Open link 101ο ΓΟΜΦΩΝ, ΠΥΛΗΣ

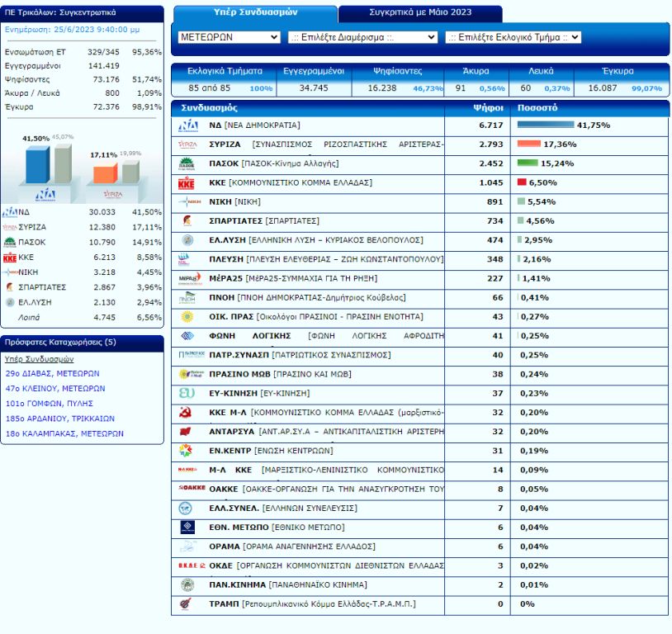(x=50, y=404)
